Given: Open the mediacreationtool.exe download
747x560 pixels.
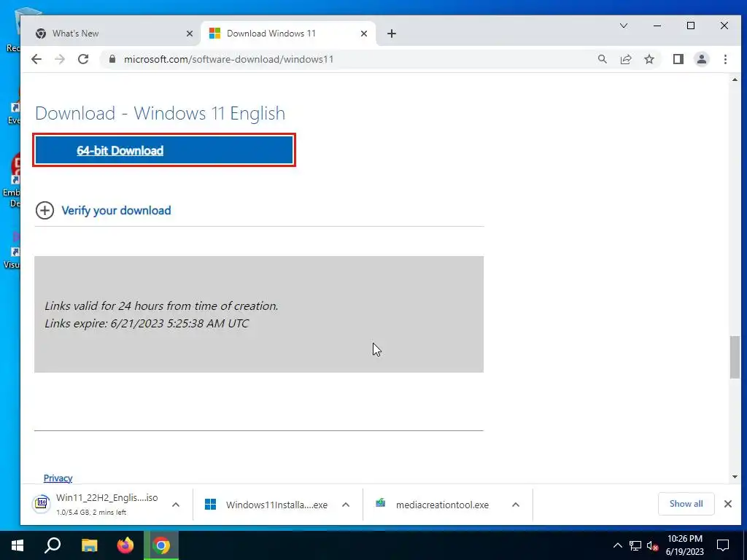Looking at the screenshot, I should (433, 505).
